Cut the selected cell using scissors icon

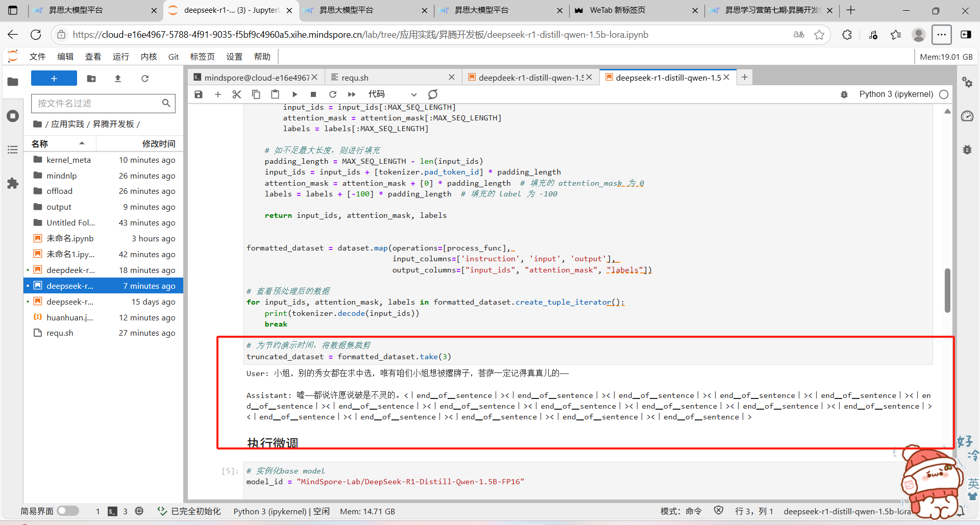pos(236,94)
